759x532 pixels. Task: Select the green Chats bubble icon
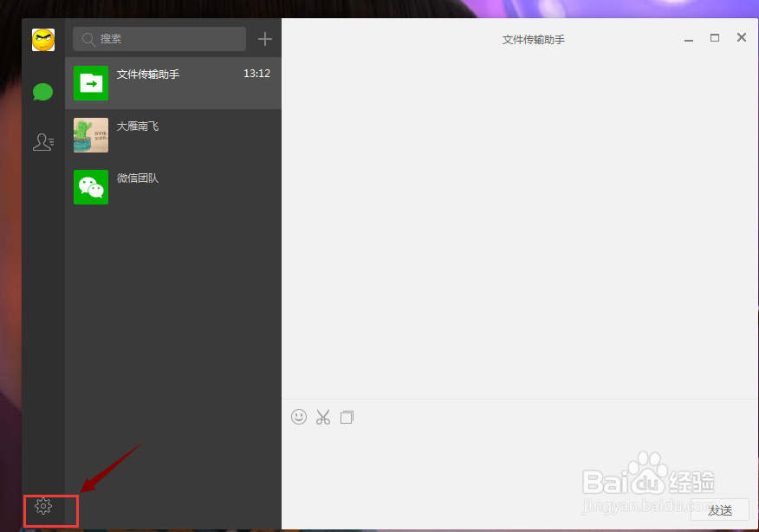point(42,91)
